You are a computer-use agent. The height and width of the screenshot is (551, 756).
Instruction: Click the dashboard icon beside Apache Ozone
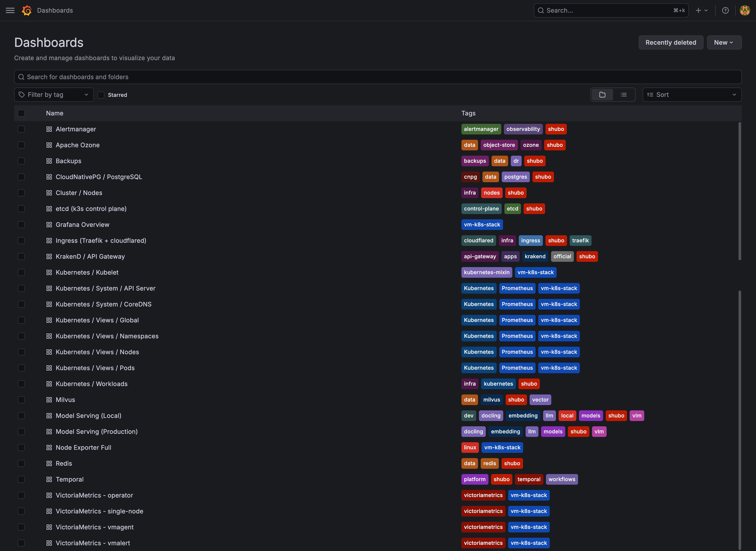(49, 145)
